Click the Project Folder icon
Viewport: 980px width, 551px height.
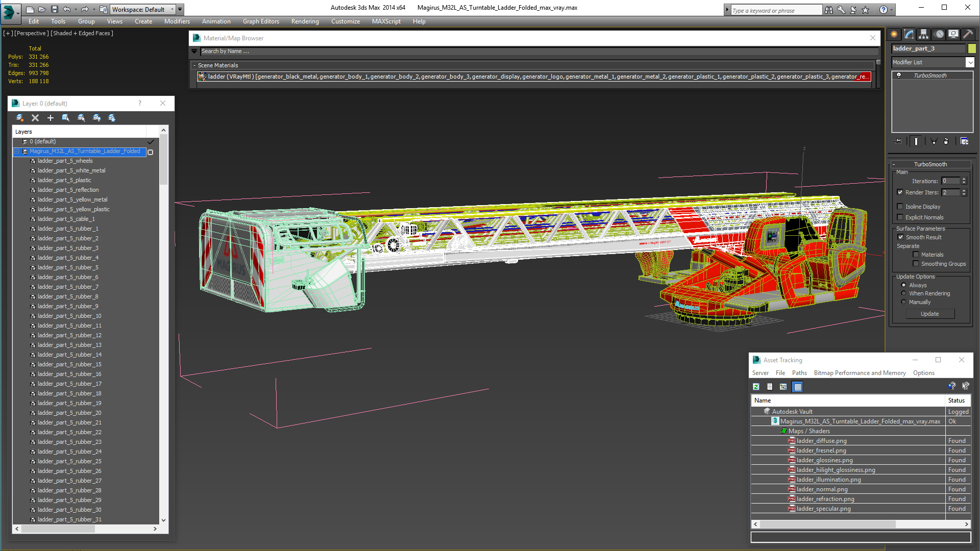pos(104,9)
